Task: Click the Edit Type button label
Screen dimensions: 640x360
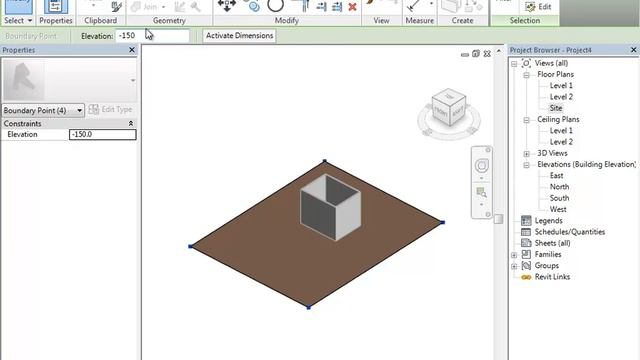Action: pos(117,109)
